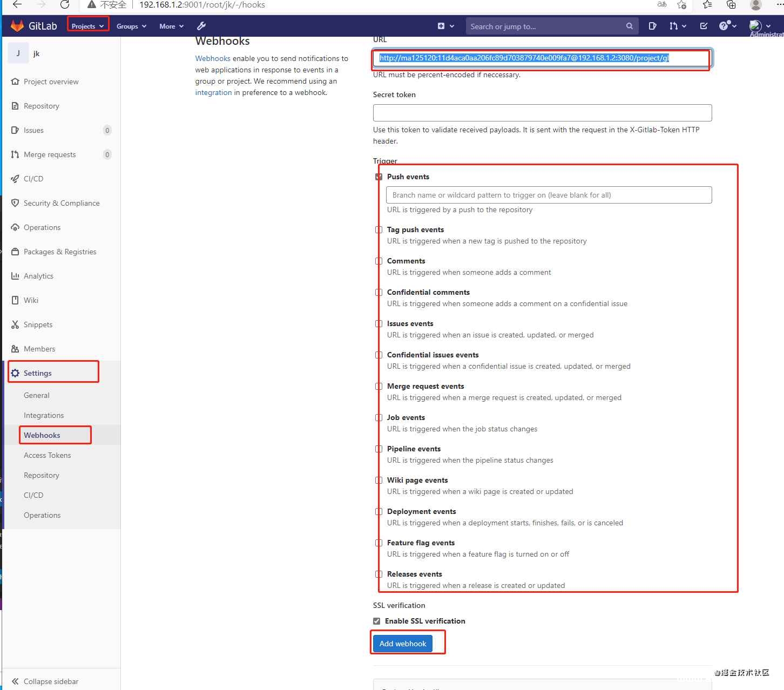The height and width of the screenshot is (690, 784).
Task: View the Merge requests list
Action: tap(49, 154)
